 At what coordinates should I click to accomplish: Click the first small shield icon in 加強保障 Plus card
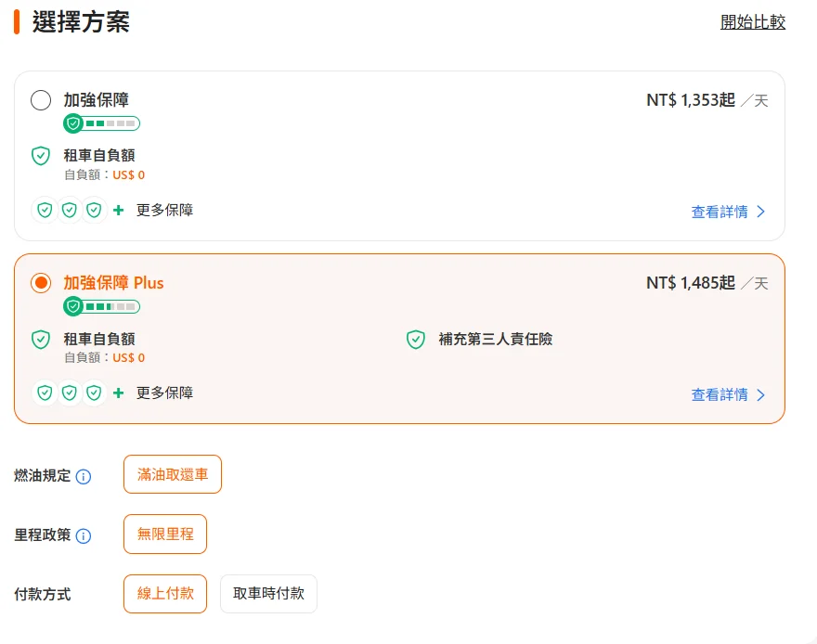45,393
